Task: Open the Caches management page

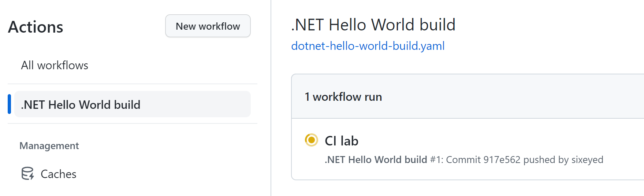Action: (x=59, y=174)
